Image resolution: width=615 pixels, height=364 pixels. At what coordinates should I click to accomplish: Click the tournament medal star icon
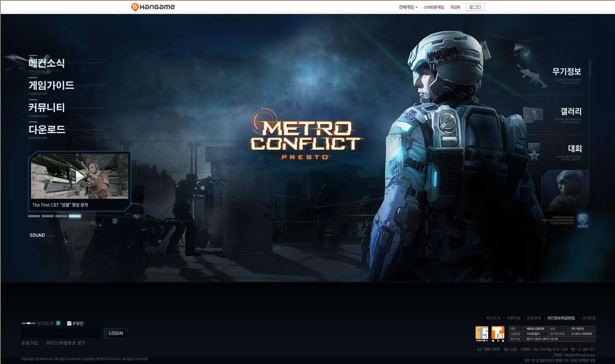coord(534,152)
